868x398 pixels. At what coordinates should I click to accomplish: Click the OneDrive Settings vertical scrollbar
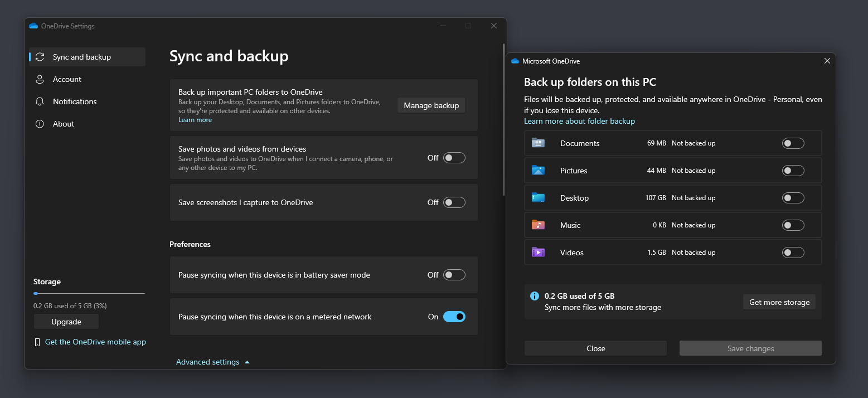point(504,120)
